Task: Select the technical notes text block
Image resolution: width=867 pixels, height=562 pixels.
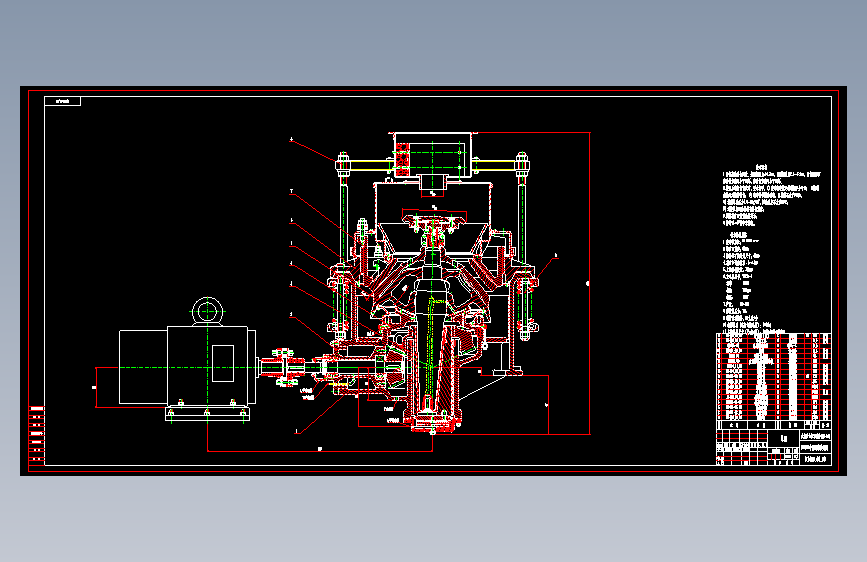Action: pyautogui.click(x=771, y=195)
